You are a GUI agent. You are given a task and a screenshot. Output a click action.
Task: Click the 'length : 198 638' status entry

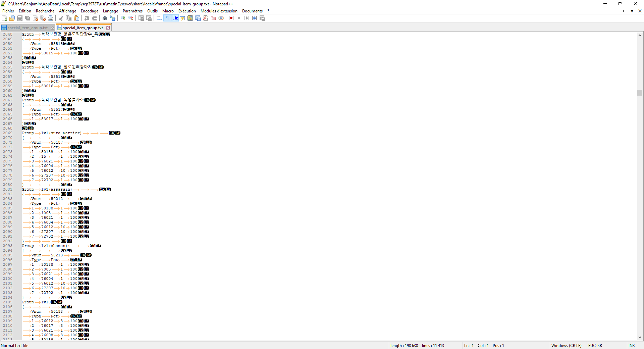tap(404, 346)
